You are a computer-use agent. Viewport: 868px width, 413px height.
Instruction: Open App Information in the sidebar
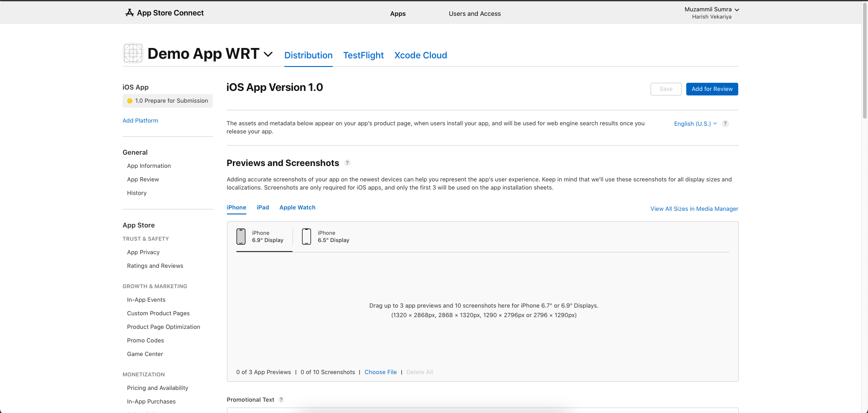point(149,166)
